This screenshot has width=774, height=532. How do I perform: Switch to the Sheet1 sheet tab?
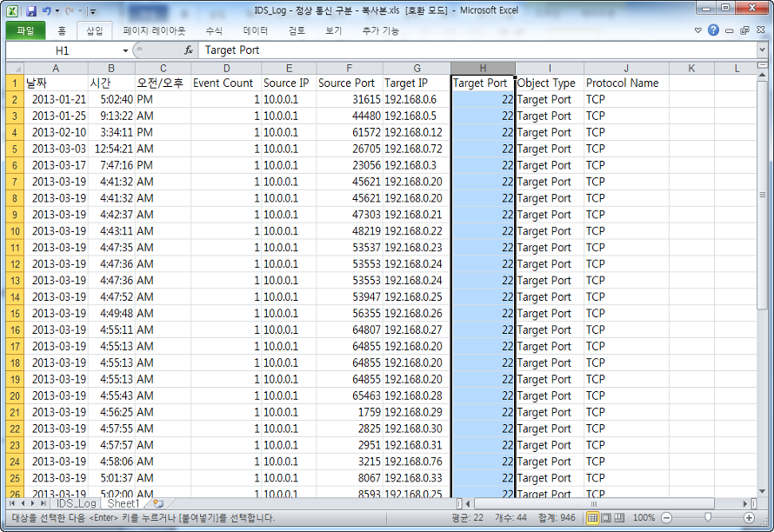(x=123, y=503)
